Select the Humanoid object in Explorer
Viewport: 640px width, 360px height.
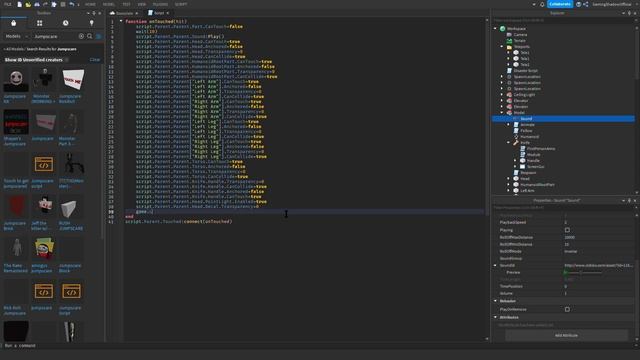point(529,137)
